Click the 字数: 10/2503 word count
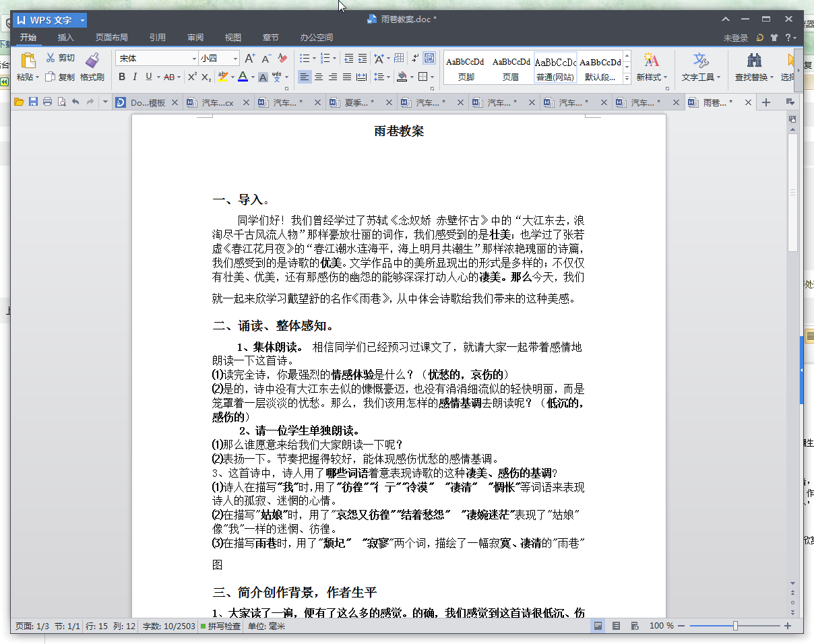The image size is (814, 644). 168,626
